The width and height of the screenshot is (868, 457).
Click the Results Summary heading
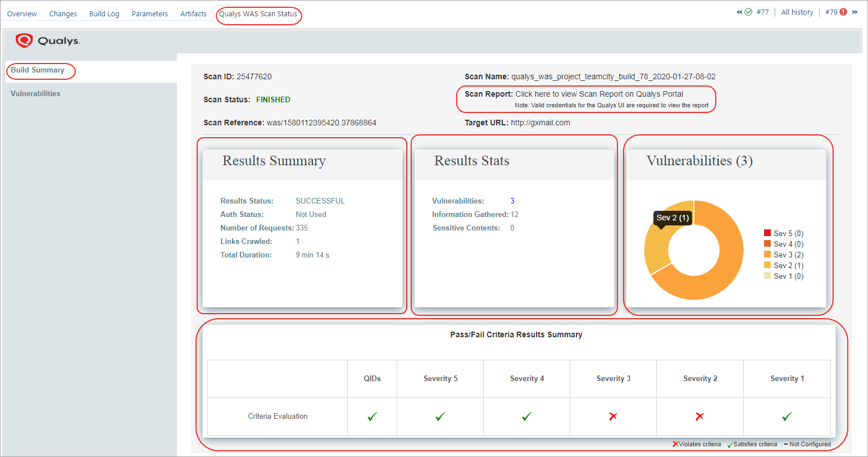point(274,161)
